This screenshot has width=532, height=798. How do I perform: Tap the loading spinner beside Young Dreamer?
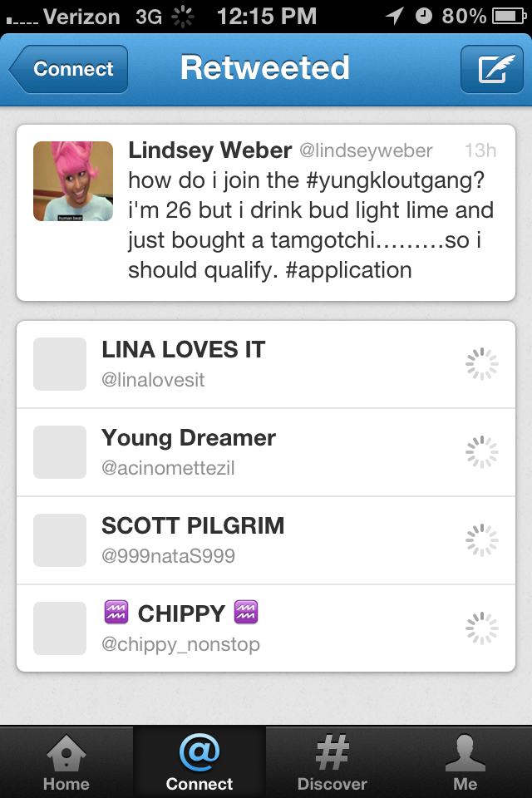click(x=481, y=452)
